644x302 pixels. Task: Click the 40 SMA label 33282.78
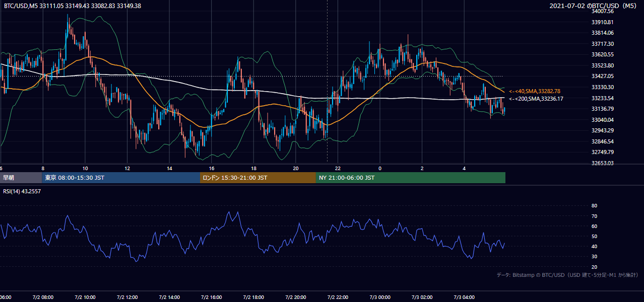tap(535, 91)
